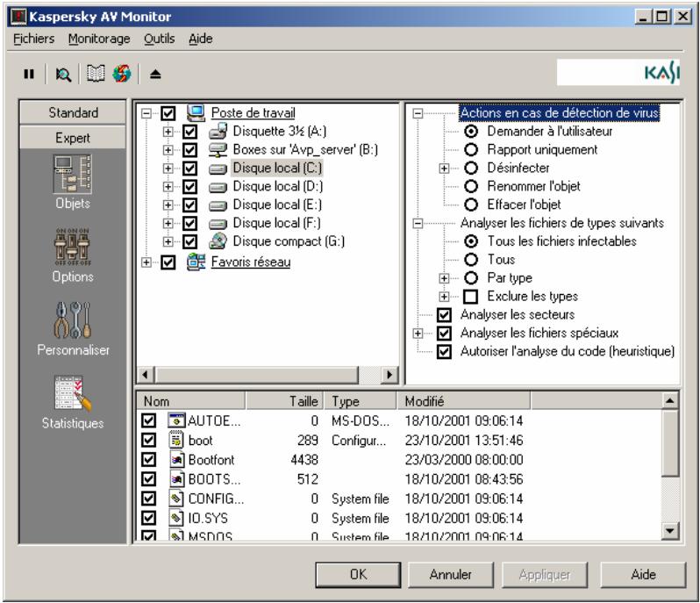Open the Statistiques sidebar icon
Image resolution: width=700 pixels, height=603 pixels.
point(73,393)
